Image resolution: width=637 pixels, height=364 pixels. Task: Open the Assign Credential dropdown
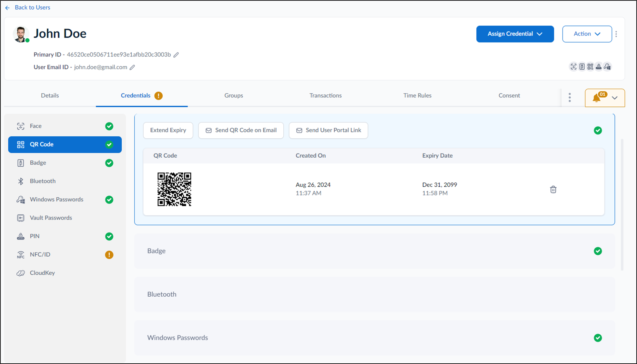click(515, 34)
